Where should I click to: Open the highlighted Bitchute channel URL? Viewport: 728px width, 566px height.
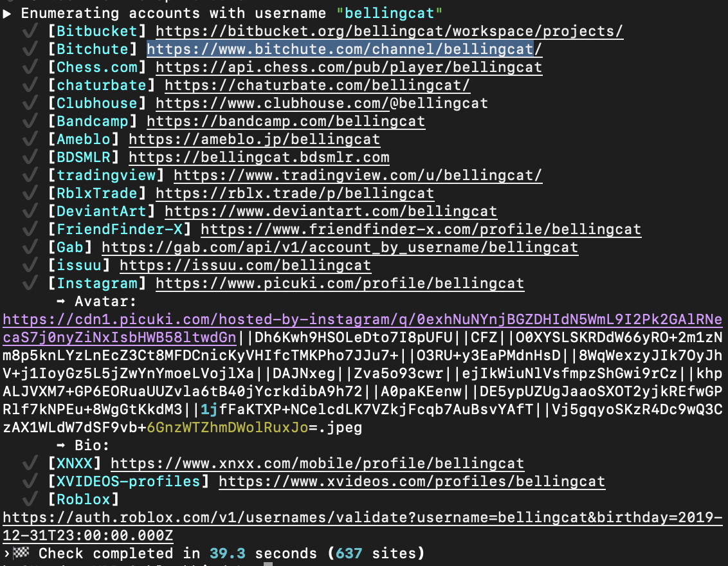[x=344, y=50]
